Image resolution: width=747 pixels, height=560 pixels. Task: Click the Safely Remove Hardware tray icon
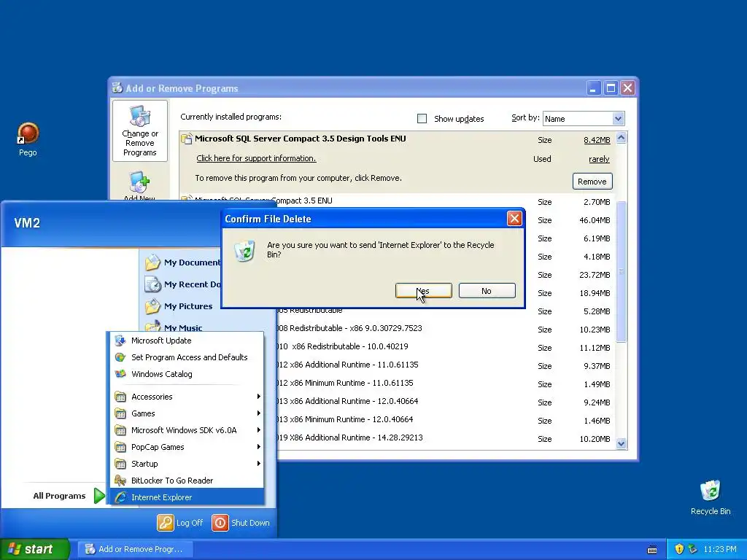pyautogui.click(x=693, y=549)
